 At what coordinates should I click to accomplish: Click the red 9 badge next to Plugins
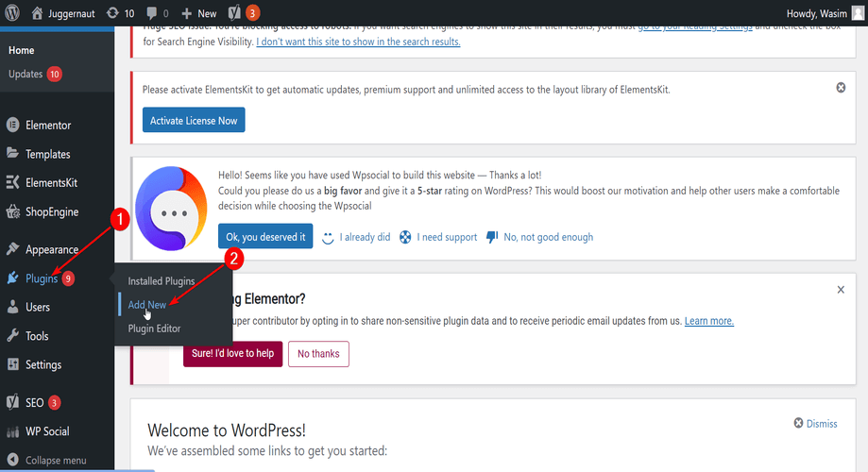(x=68, y=278)
